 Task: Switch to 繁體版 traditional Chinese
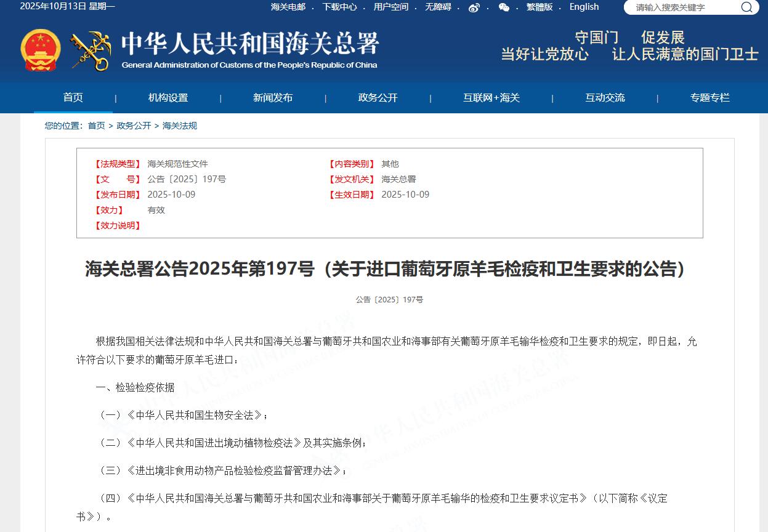[539, 7]
